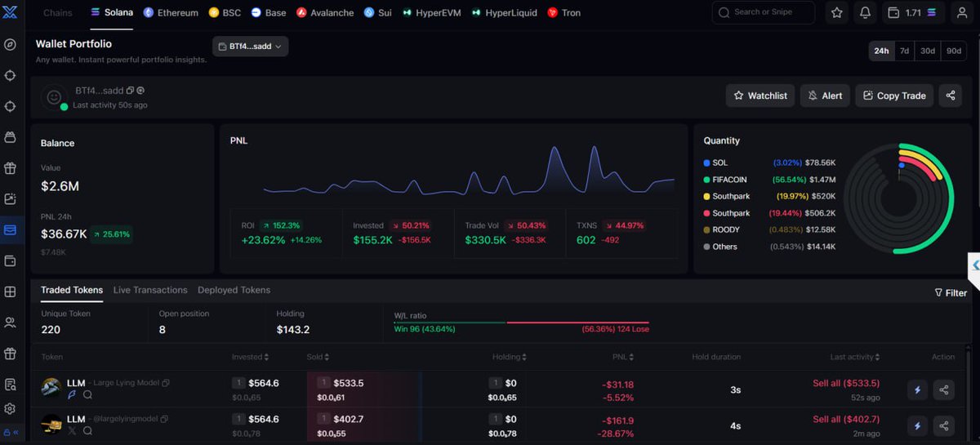This screenshot has width=980, height=445.
Task: Sort the table by Holding
Action: [510, 357]
